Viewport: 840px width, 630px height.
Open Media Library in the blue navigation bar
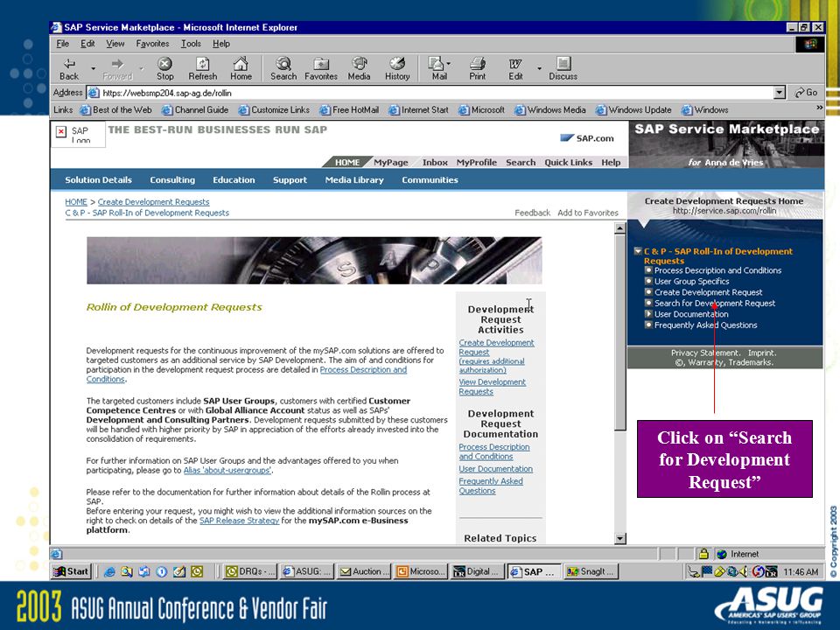pyautogui.click(x=354, y=180)
